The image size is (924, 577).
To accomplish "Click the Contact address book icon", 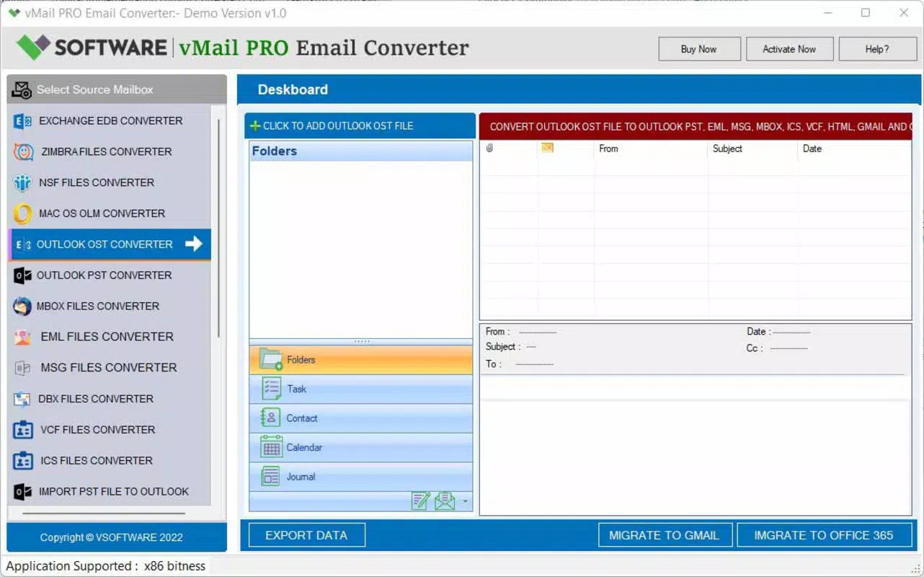I will 270,418.
